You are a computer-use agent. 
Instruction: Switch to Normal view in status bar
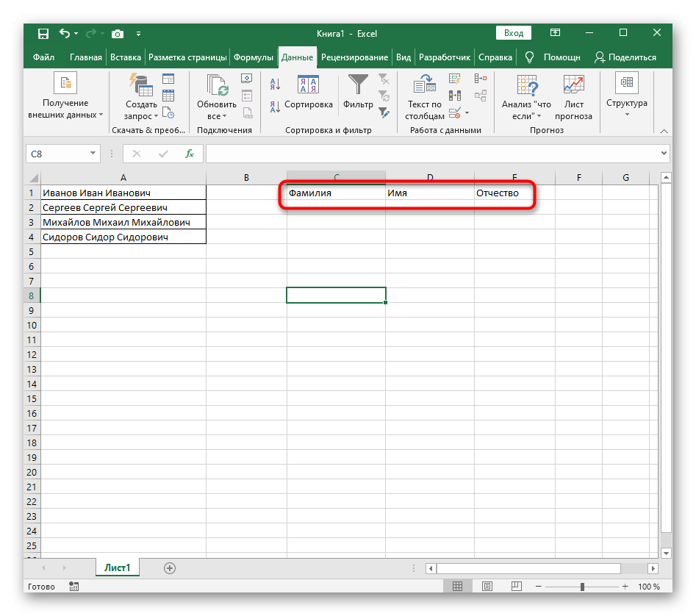pyautogui.click(x=457, y=587)
